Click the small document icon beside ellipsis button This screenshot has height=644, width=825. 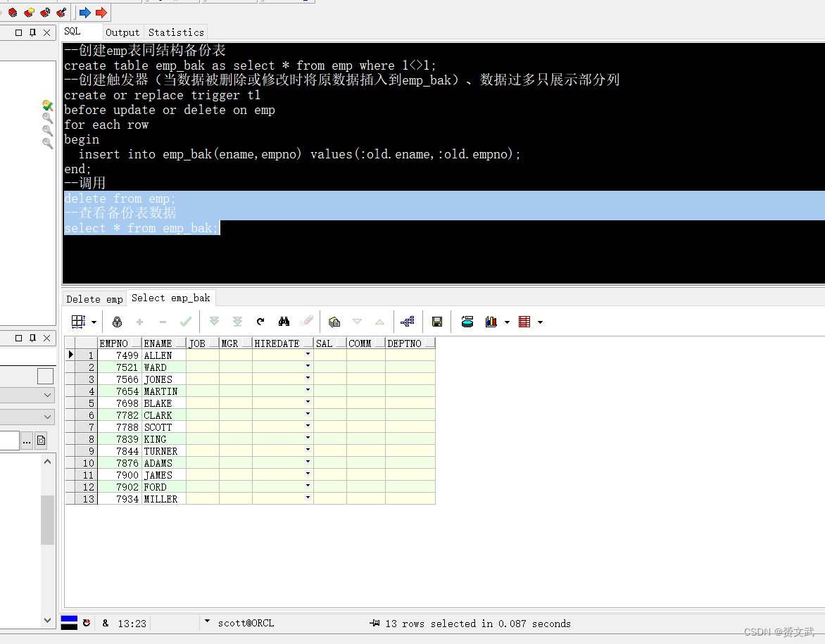click(41, 441)
